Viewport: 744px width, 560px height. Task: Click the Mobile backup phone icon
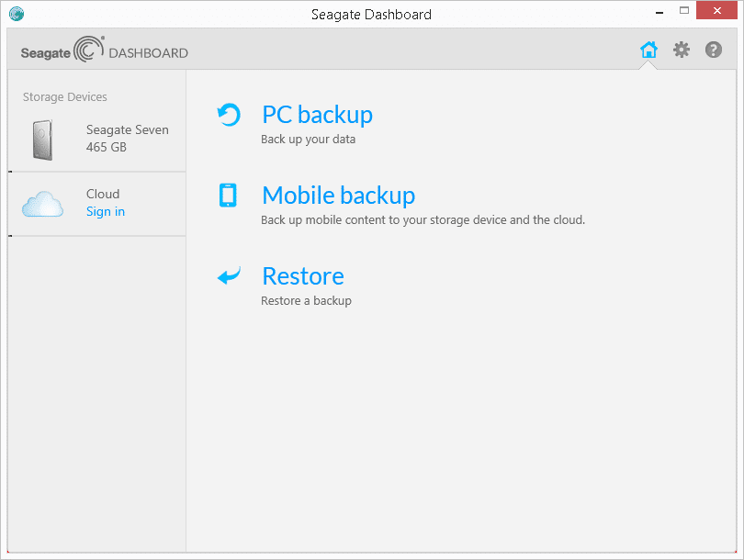[x=228, y=195]
